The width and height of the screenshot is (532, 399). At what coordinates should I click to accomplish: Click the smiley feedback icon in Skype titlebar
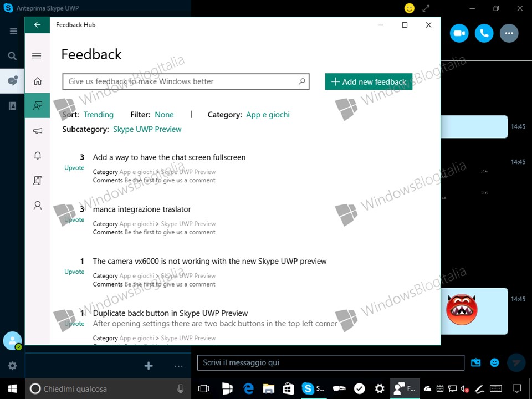(x=410, y=8)
